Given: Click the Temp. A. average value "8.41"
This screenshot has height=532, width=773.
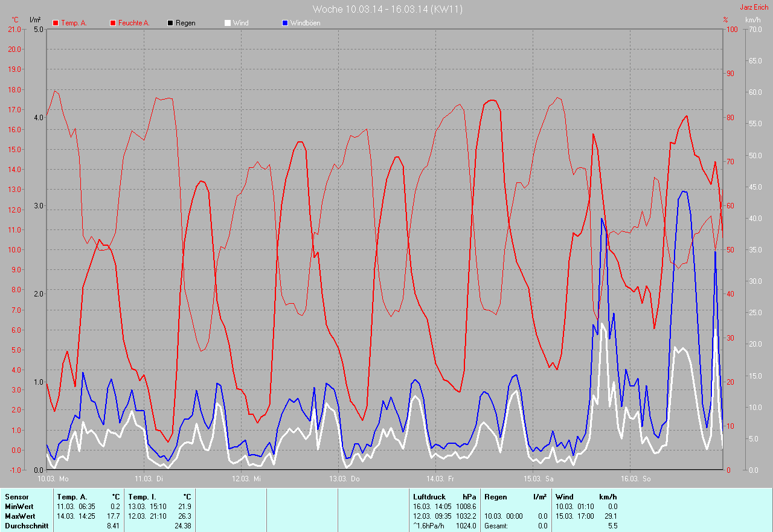Looking at the screenshot, I should point(113,526).
